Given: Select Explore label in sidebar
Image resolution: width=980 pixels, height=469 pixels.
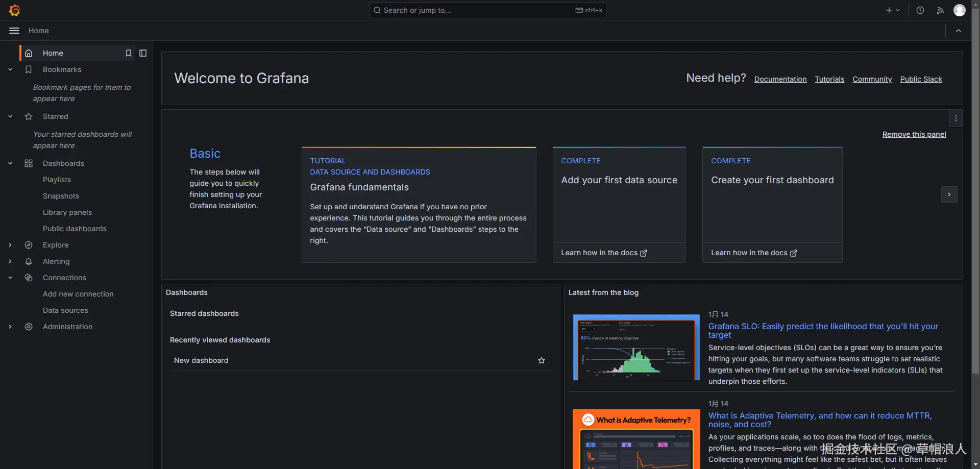Looking at the screenshot, I should coord(56,245).
